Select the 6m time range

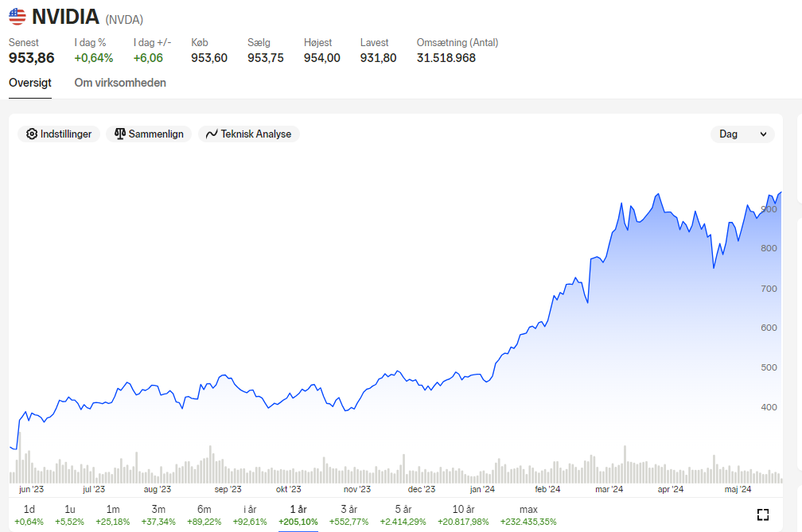pos(204,515)
